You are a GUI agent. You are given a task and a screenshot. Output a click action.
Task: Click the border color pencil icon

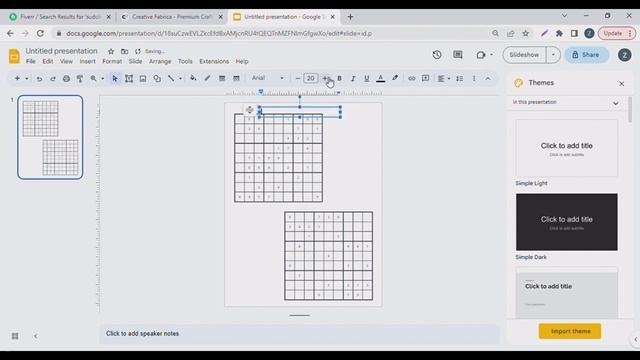pos(207,78)
